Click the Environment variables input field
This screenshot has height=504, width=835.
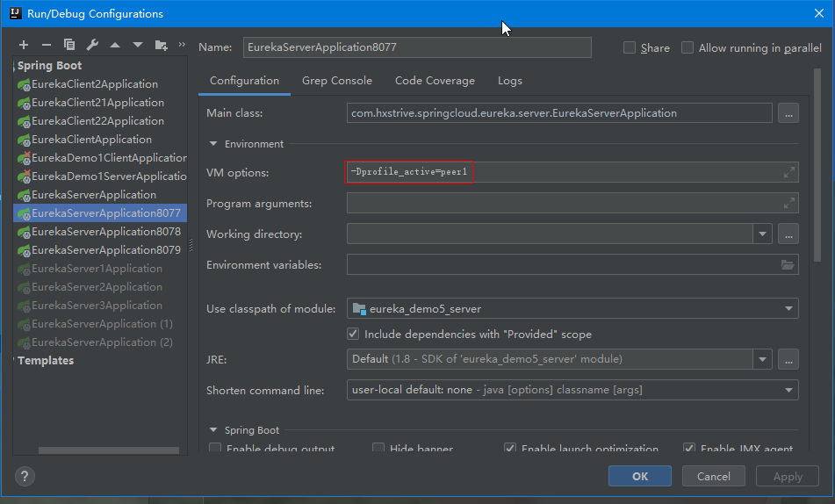coord(572,265)
